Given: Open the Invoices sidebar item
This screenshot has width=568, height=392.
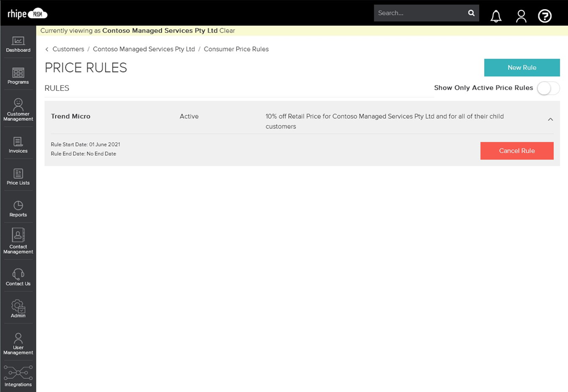Looking at the screenshot, I should pos(18,145).
